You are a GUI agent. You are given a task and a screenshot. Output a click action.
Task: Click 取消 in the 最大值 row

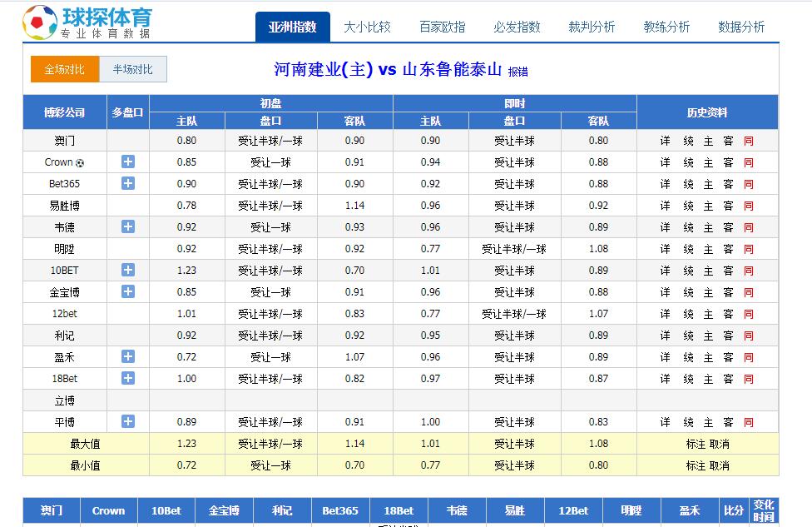pyautogui.click(x=720, y=444)
